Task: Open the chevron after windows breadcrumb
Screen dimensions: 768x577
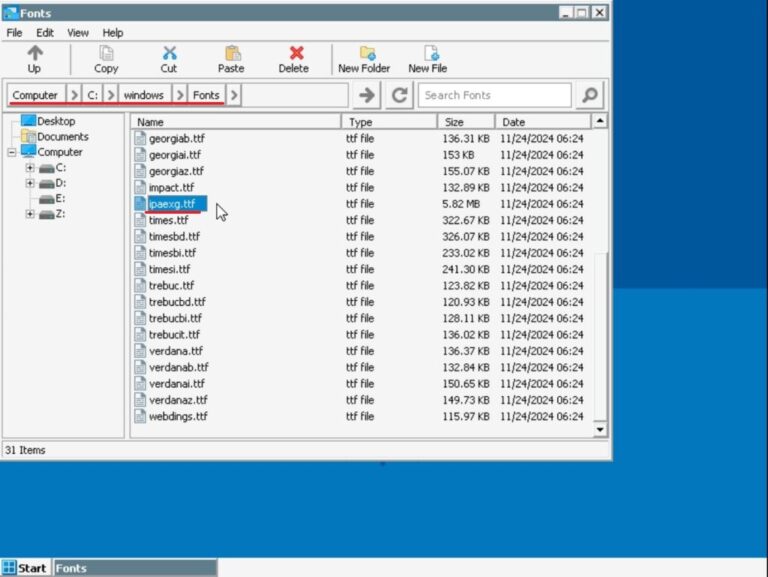Action: (x=180, y=95)
